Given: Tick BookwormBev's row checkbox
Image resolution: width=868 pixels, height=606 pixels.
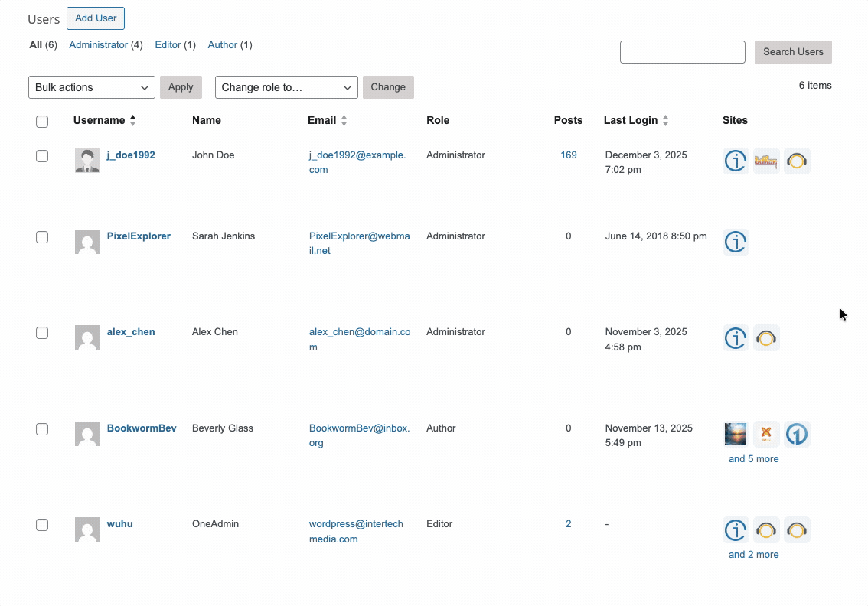Looking at the screenshot, I should click(42, 428).
